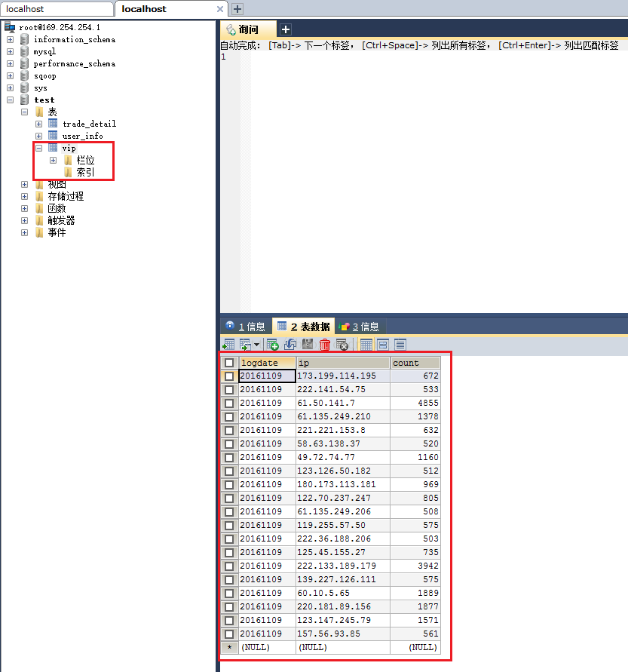Switch to grid view mode icon

(x=366, y=344)
